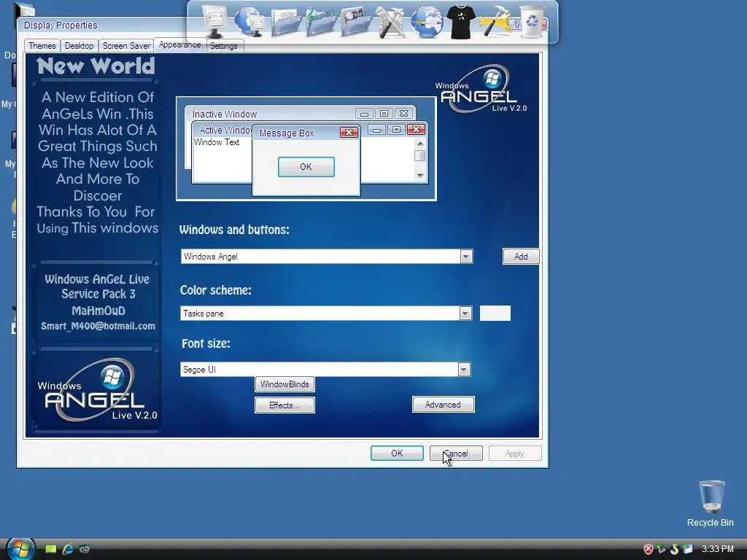Click 'Window Text' in preview
Viewport: 747px width, 560px height.
pyautogui.click(x=217, y=142)
